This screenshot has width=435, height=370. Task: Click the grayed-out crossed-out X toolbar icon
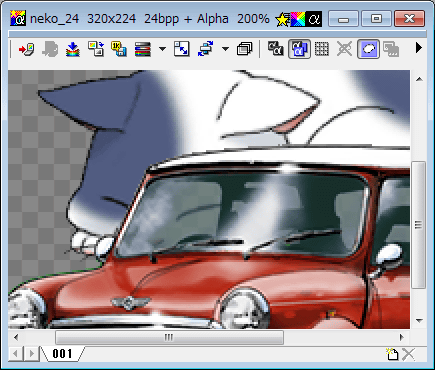344,49
